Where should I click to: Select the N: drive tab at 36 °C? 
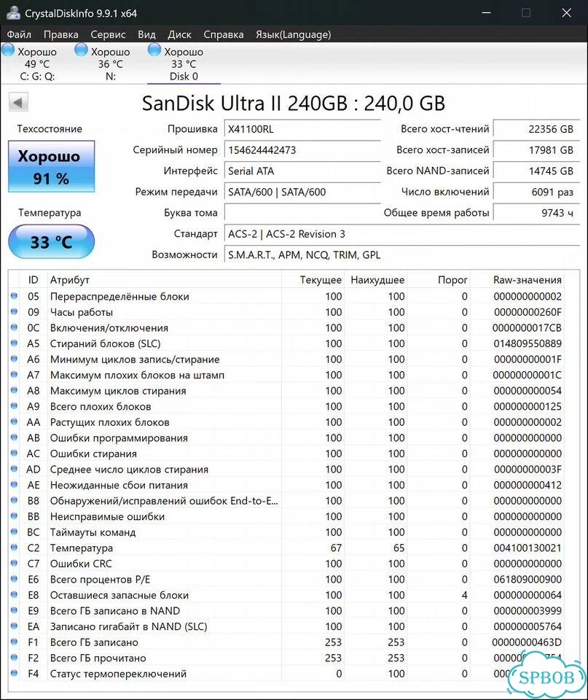110,63
